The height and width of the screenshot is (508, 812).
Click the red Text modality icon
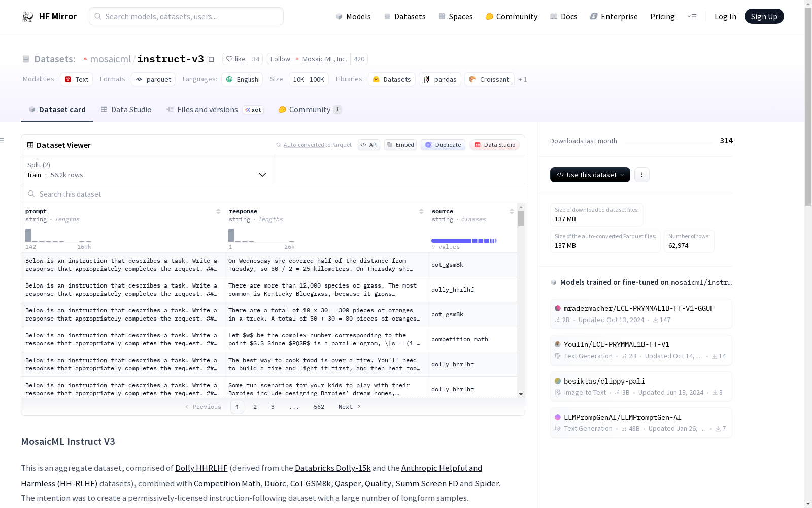68,79
